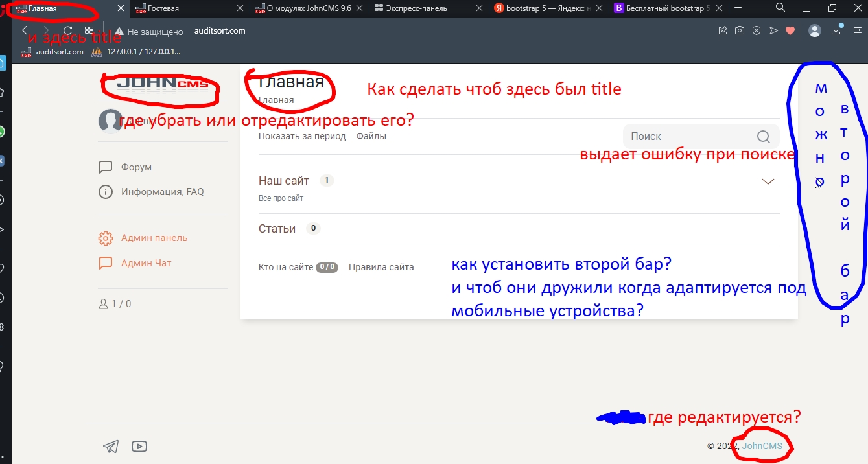Open the Opera snapshot camera icon

[739, 30]
